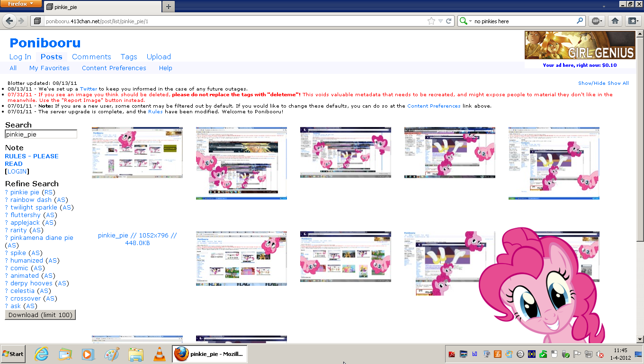Screen dimensions: 644x364
Task: Focus the Search tags input field
Action: (41, 134)
